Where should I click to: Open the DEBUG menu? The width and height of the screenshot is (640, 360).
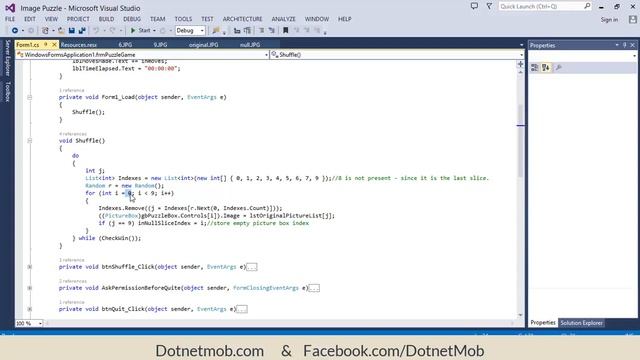pyautogui.click(x=132, y=19)
